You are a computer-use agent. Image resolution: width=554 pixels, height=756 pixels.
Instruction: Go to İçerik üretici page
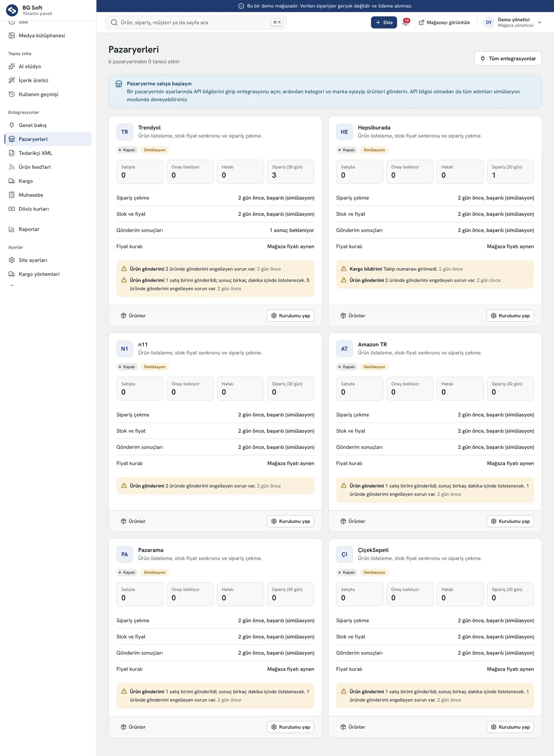[x=48, y=80]
